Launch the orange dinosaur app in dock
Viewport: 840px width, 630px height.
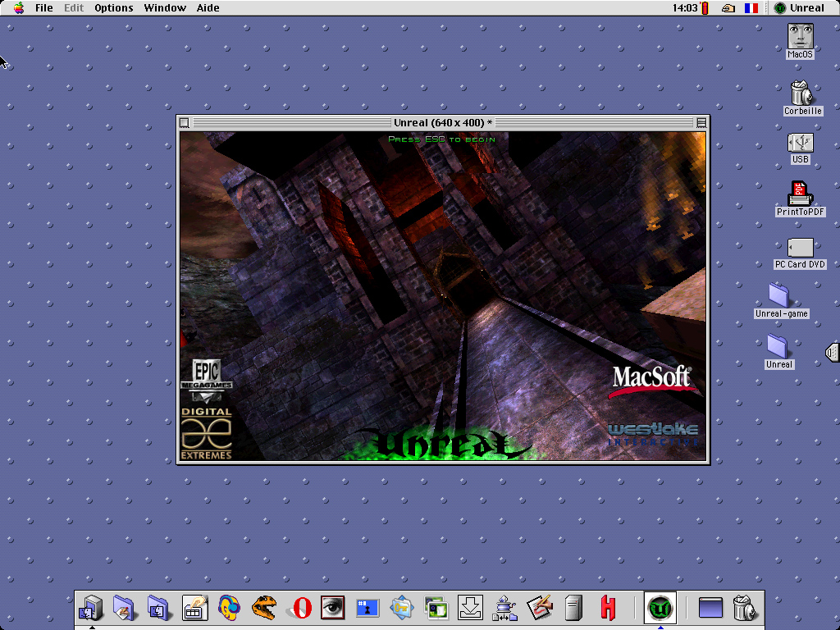263,608
